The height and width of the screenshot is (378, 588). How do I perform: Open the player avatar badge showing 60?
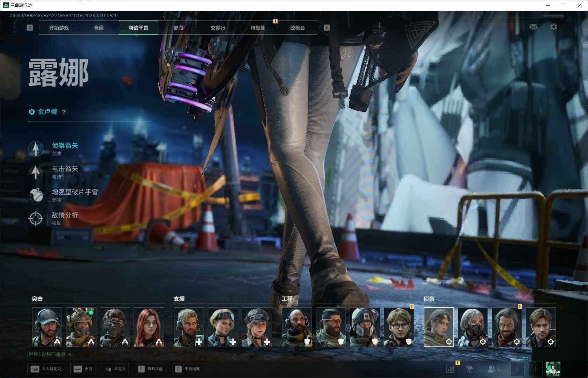[553, 369]
